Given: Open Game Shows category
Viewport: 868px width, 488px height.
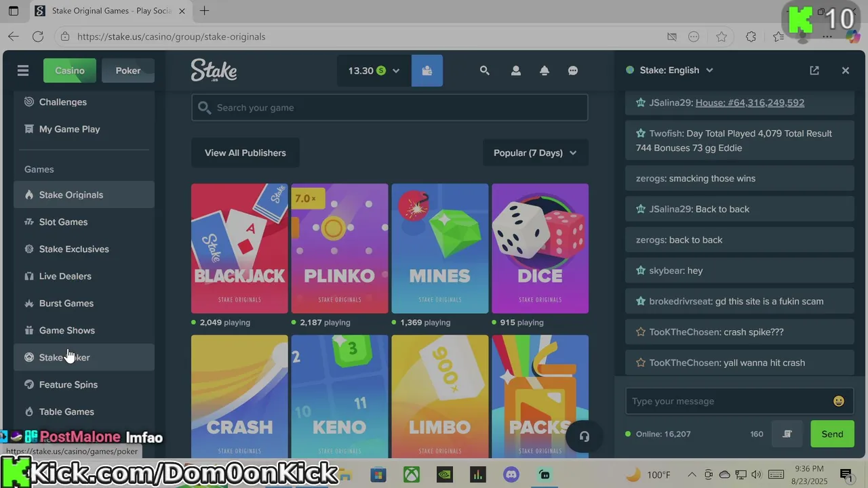Looking at the screenshot, I should (84, 330).
